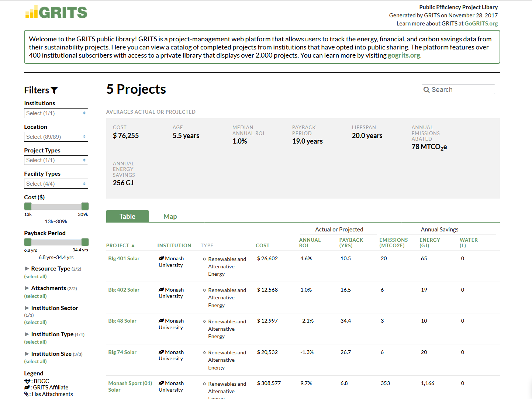532x399 pixels.
Task: Expand the Institution Size filter section
Action: (x=27, y=354)
